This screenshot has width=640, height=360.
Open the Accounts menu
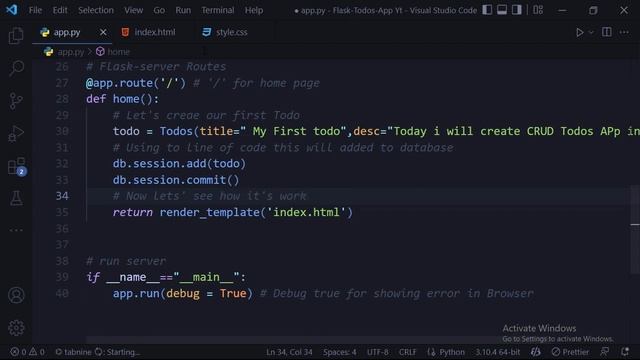(16, 295)
